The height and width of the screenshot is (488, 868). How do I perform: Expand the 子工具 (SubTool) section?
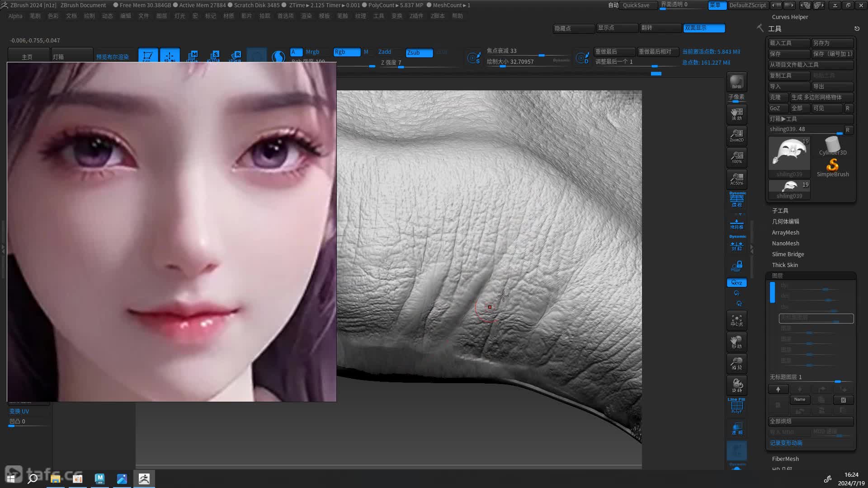[x=780, y=211]
